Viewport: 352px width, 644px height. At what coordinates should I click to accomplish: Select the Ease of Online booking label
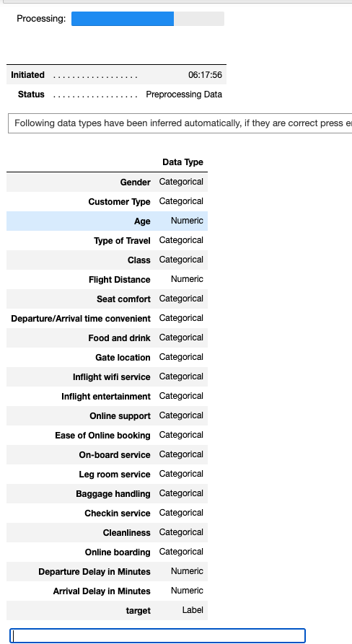pos(102,436)
